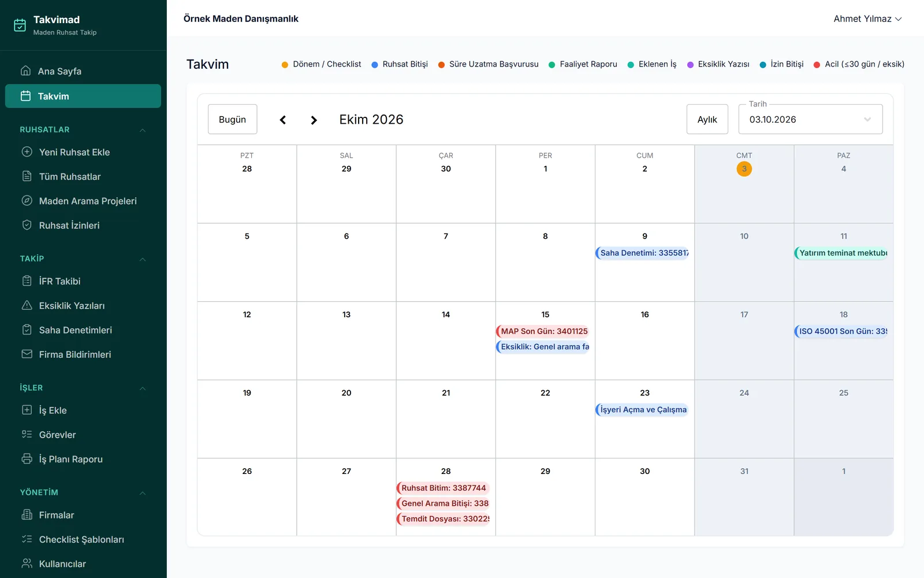
Task: Click the Checklist Şablonları list icon
Action: (27, 539)
